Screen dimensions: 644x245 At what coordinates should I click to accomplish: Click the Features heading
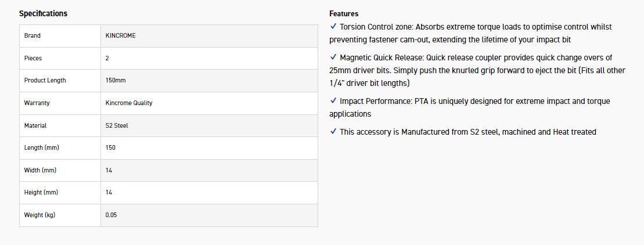(x=344, y=13)
